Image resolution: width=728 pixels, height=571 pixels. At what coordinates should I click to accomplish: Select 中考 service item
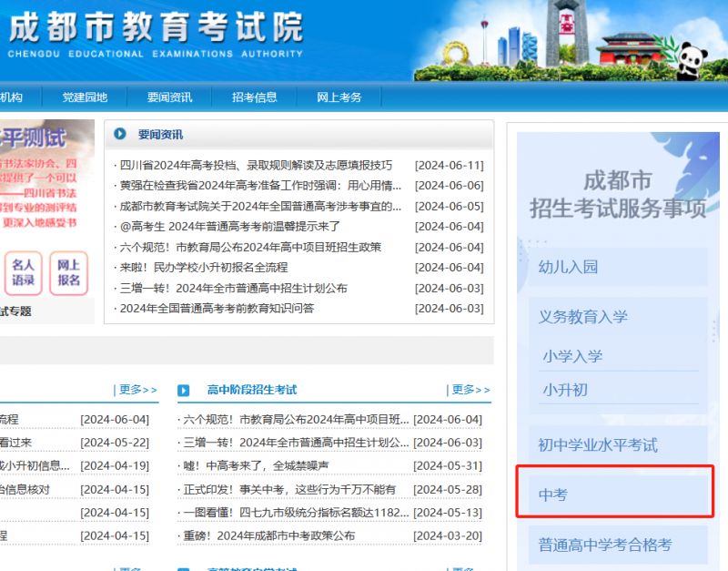click(x=618, y=495)
